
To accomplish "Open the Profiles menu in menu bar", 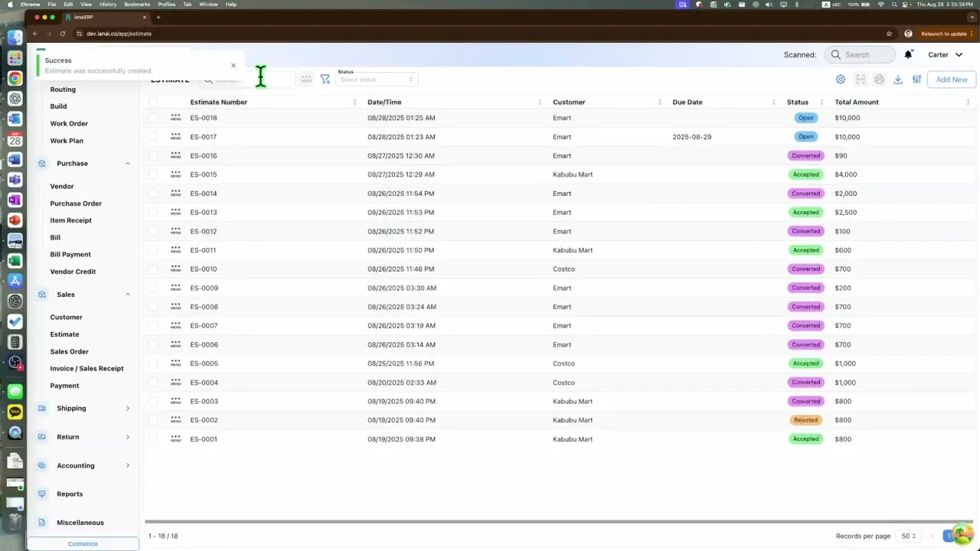I will [x=166, y=5].
